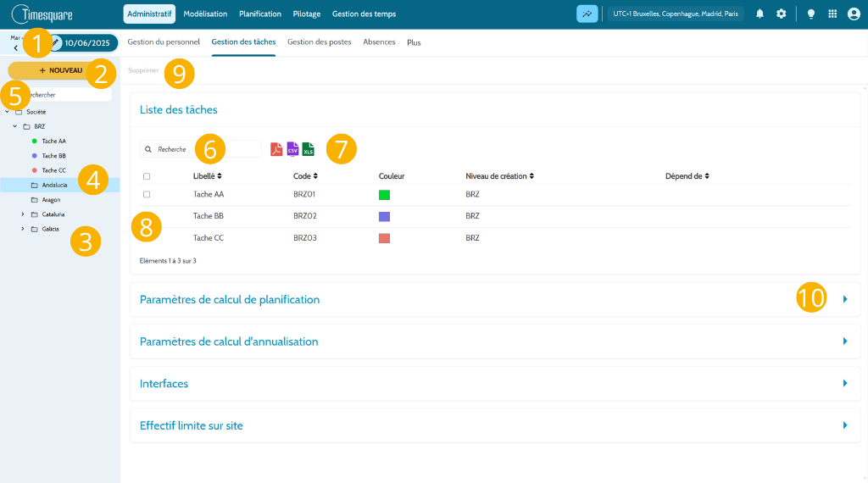
Task: Click the NOUVEAU button
Action: click(x=61, y=70)
